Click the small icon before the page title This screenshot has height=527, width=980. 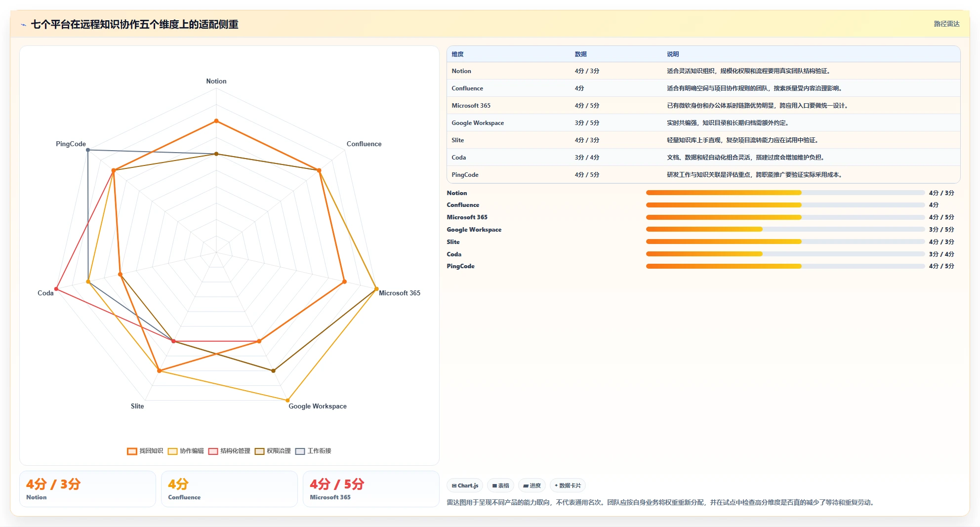click(x=23, y=25)
